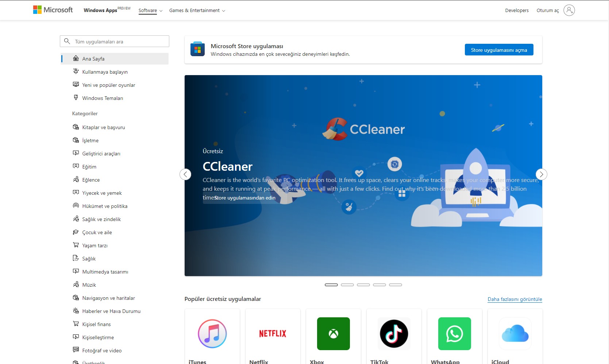Select the fourth carousel indicator
The width and height of the screenshot is (609, 364).
(x=379, y=285)
